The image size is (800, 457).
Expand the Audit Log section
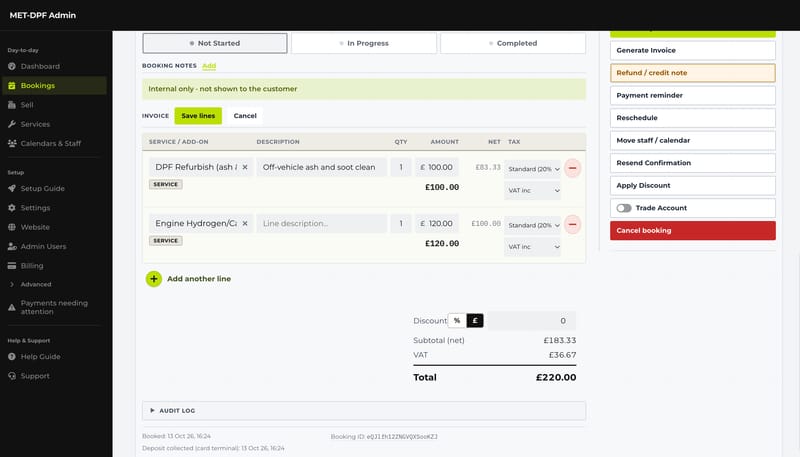[x=364, y=411]
